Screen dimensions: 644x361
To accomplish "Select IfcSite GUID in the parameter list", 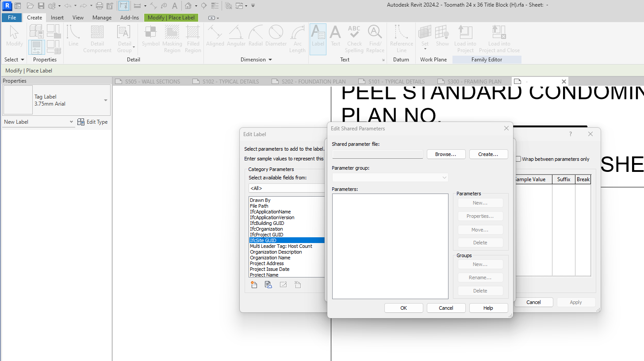I will point(287,240).
